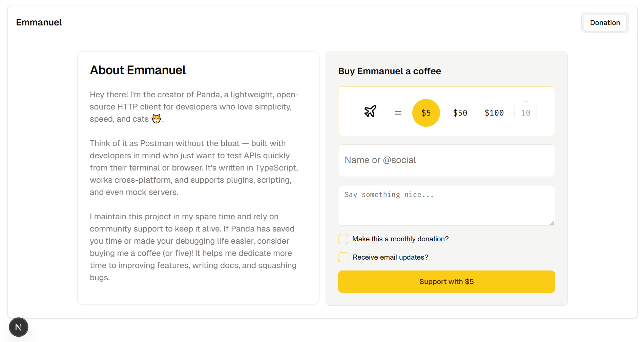Viewport: 644px width, 342px height.
Task: Click the Buy Emmanuel a coffee heading
Action: tap(390, 71)
